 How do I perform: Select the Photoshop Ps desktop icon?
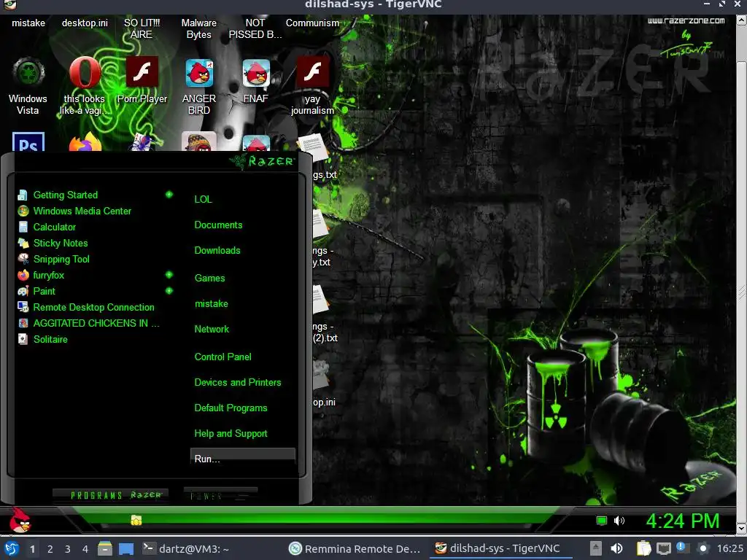click(28, 142)
